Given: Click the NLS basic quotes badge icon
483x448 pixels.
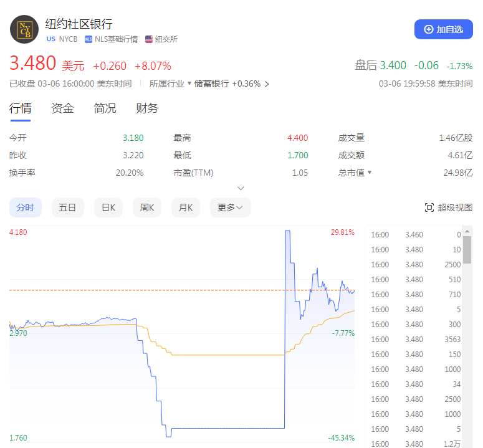Looking at the screenshot, I should [88, 39].
